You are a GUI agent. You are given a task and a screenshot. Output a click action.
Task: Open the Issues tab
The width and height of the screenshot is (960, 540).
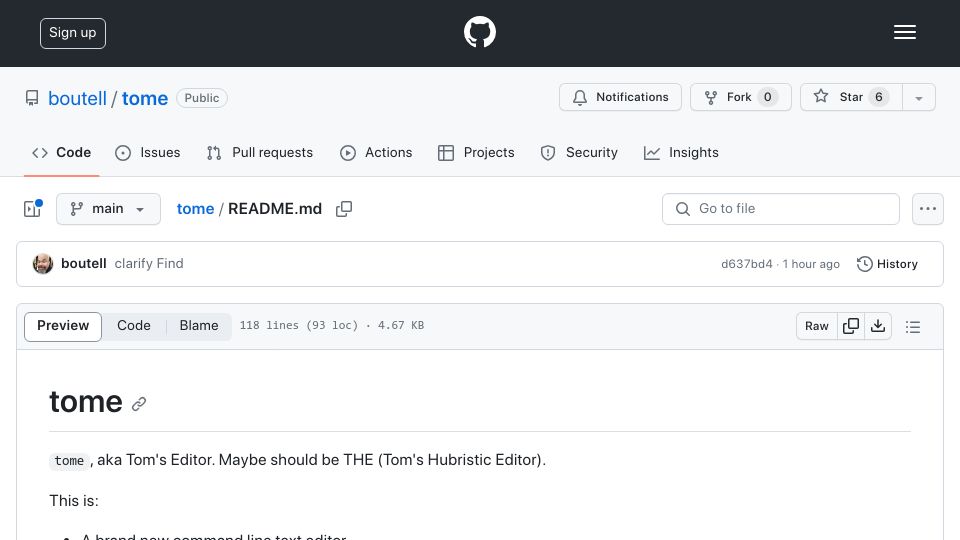[x=148, y=152]
